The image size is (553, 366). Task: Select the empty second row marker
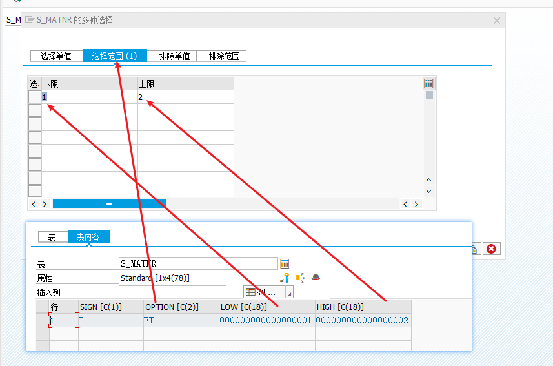point(35,110)
